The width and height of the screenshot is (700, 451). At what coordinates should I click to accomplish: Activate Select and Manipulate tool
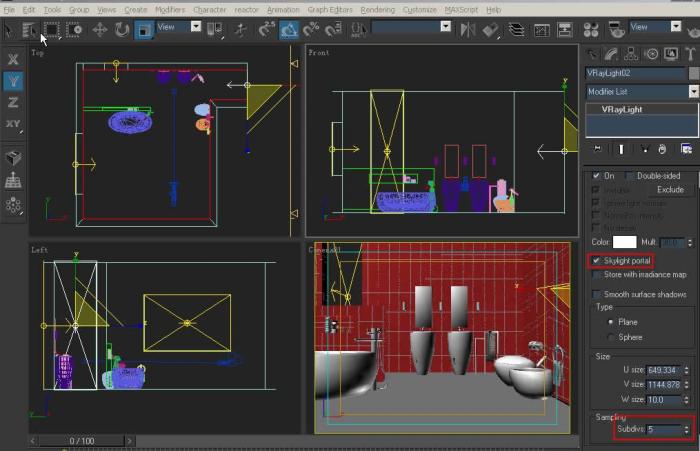[241, 30]
